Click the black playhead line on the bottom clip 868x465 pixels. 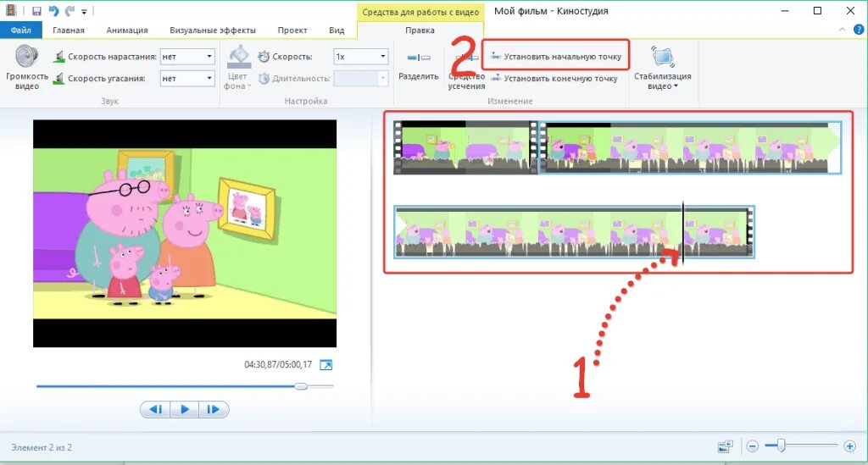tap(683, 232)
